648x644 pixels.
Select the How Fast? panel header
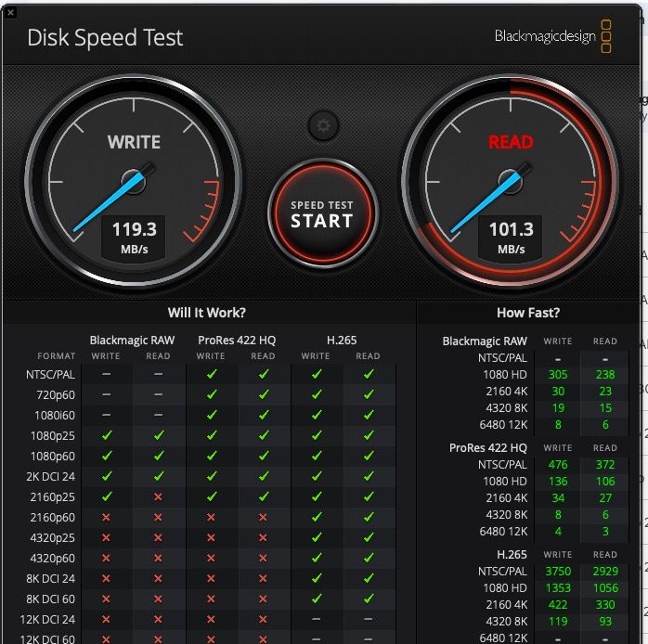[x=528, y=313]
